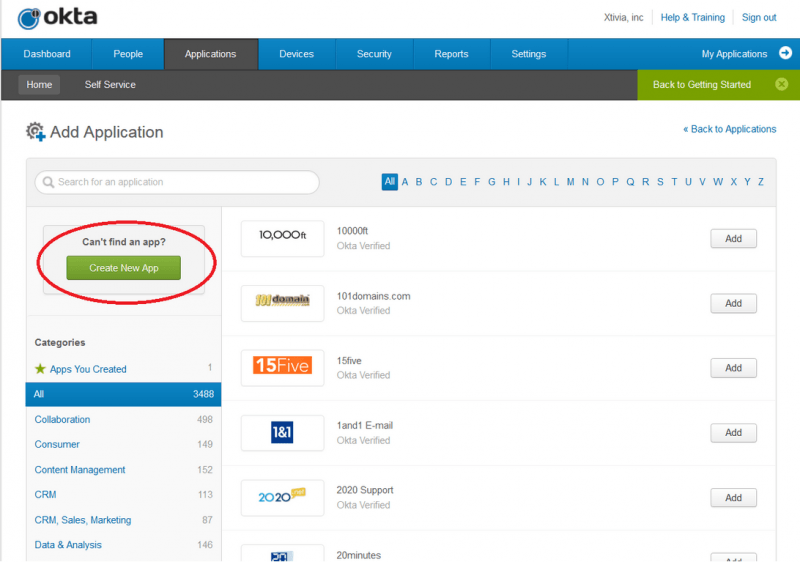Open the 15Five app logo
800x562 pixels.
(x=283, y=367)
